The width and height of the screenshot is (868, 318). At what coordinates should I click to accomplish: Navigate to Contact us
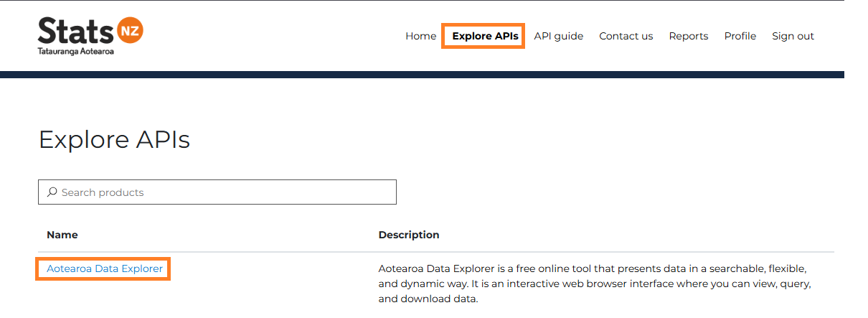click(626, 36)
